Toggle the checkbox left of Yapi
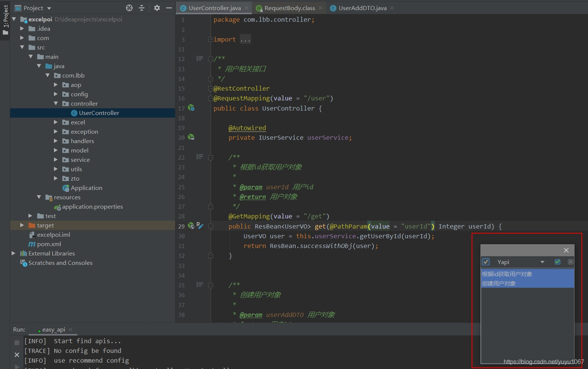This screenshot has height=369, width=588. 486,262
